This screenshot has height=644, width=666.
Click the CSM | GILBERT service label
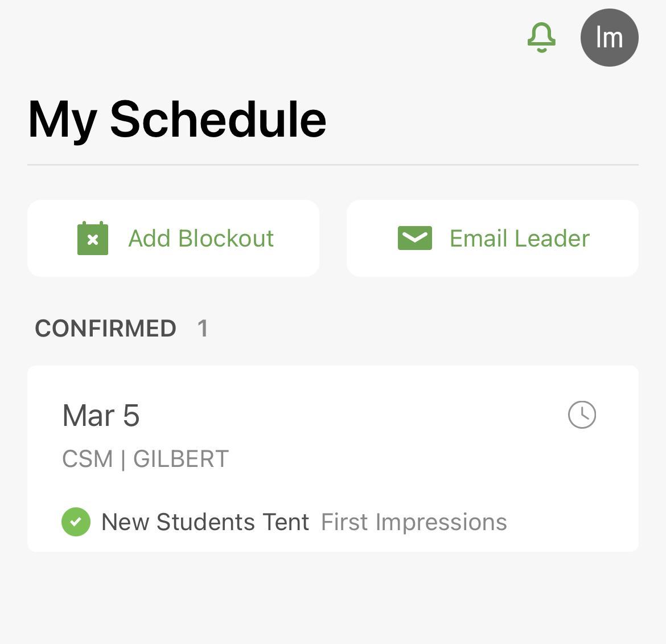coord(145,459)
